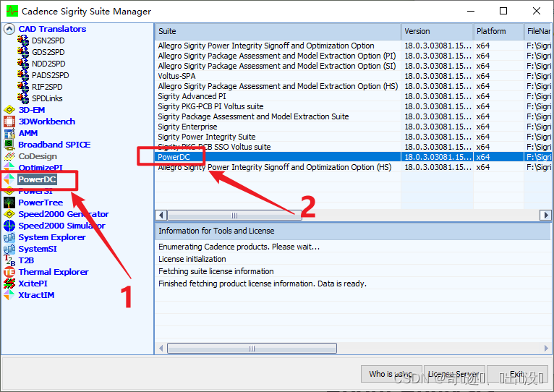Select the XtractIM entry
This screenshot has width=554, height=392.
36,295
